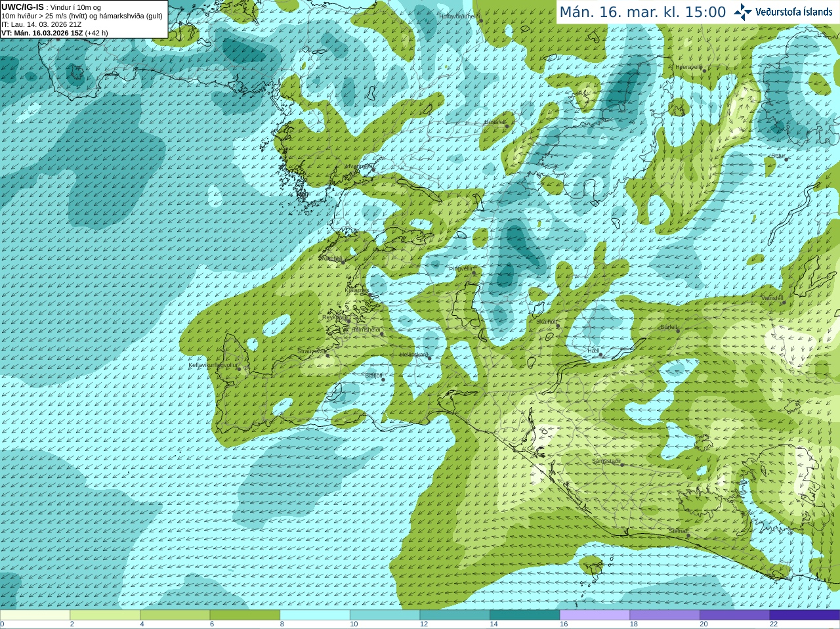840x629 pixels.
Task: Click the Hæll station label
Action: (594, 351)
